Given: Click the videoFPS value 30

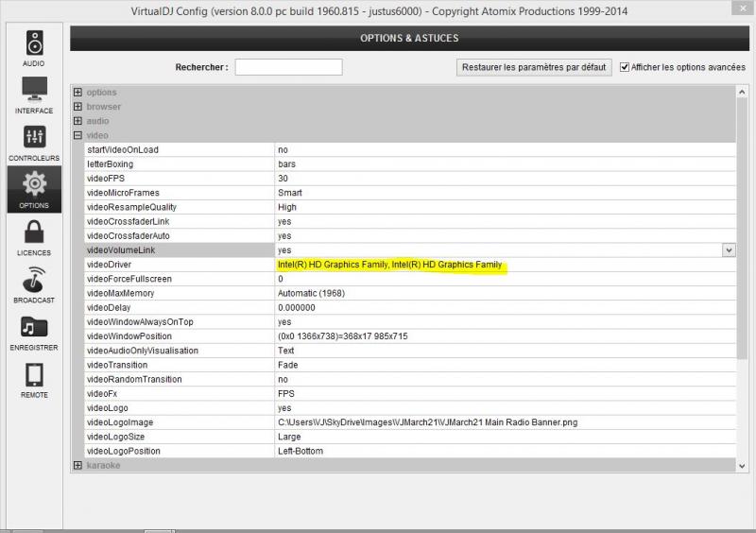Looking at the screenshot, I should (283, 179).
